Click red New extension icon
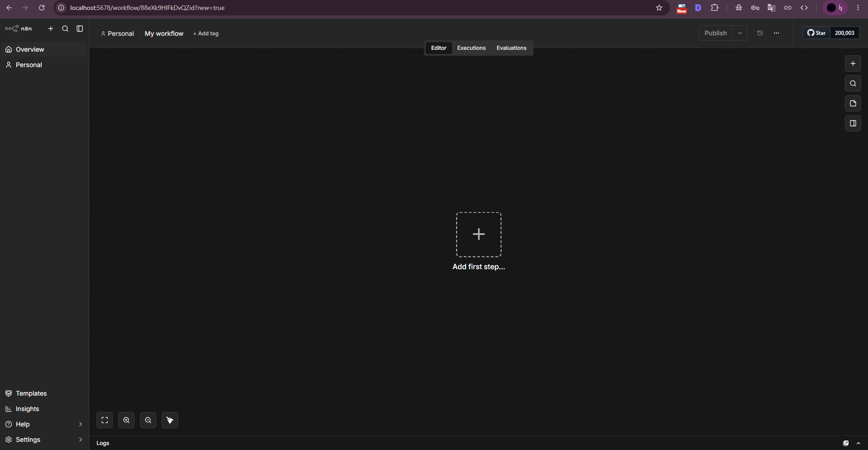The image size is (868, 450). (682, 8)
